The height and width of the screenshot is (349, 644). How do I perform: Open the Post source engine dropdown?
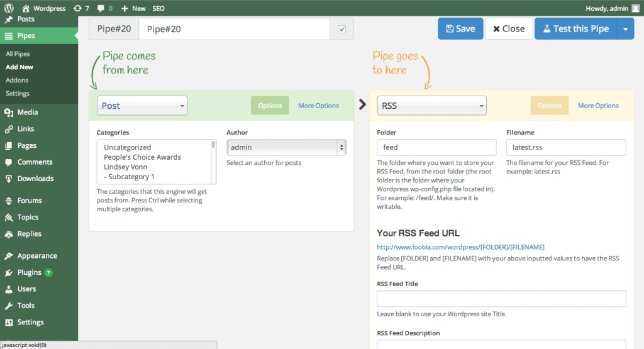[142, 106]
